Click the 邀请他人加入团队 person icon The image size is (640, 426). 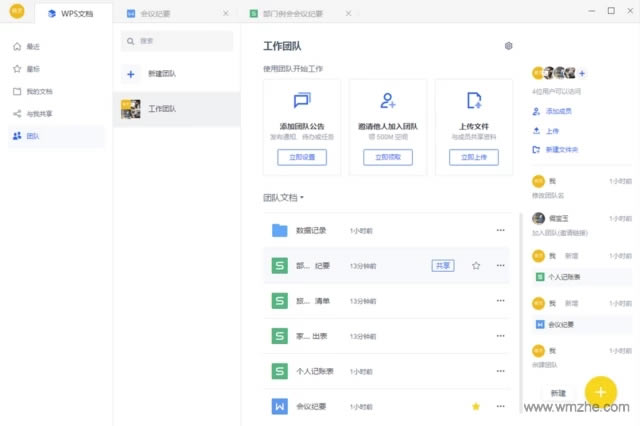tap(388, 100)
